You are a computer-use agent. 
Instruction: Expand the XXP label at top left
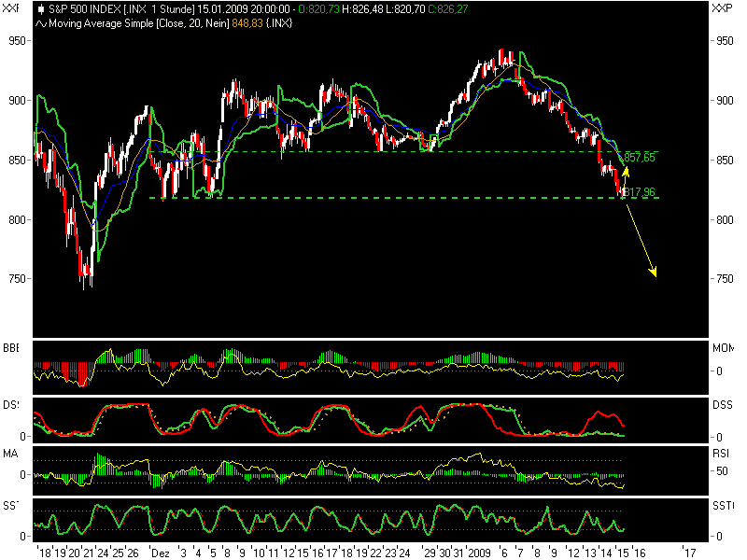[x=8, y=7]
